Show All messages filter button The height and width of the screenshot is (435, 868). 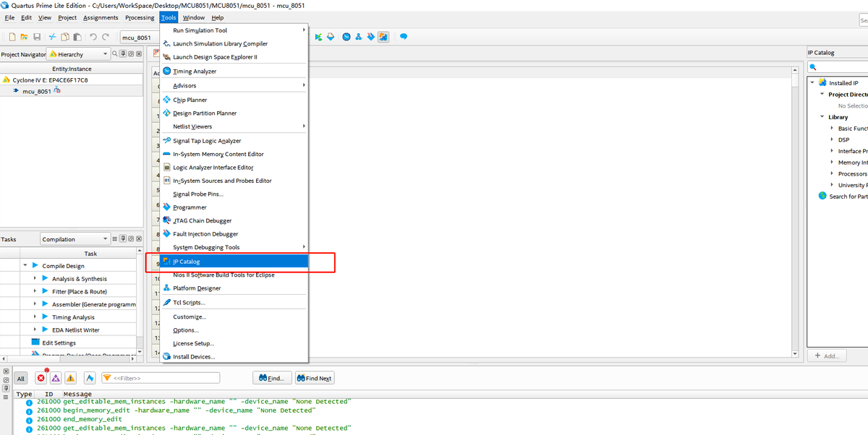point(21,378)
